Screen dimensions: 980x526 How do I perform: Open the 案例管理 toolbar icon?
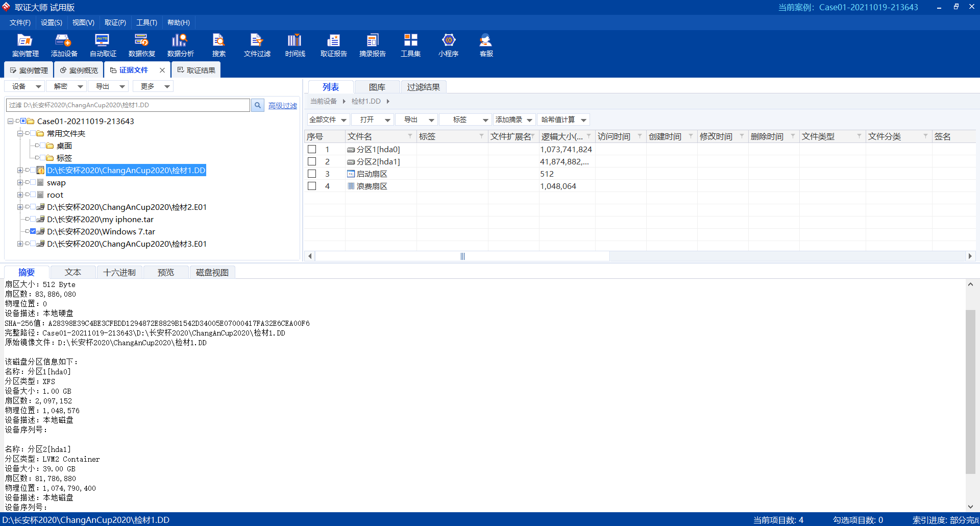[x=25, y=45]
